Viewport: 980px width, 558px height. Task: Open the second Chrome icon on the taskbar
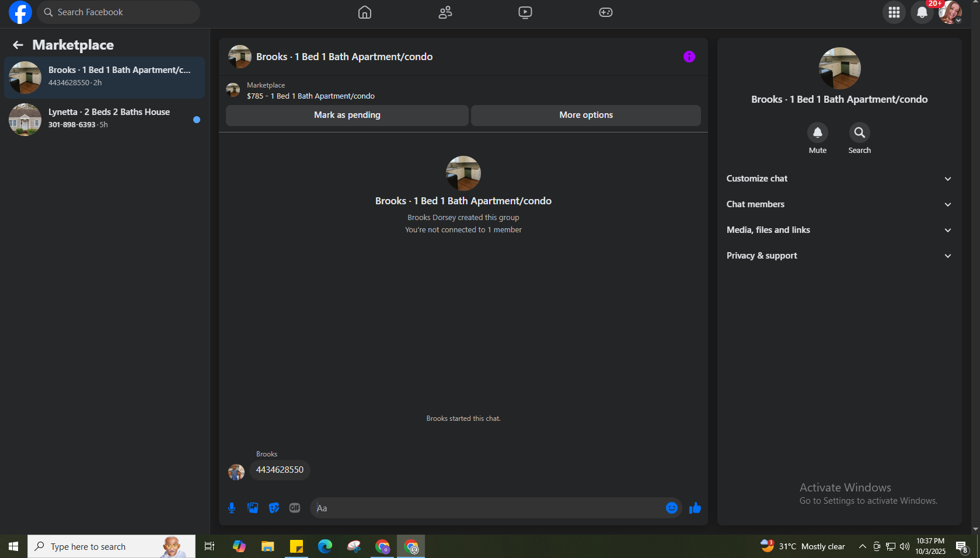click(411, 546)
